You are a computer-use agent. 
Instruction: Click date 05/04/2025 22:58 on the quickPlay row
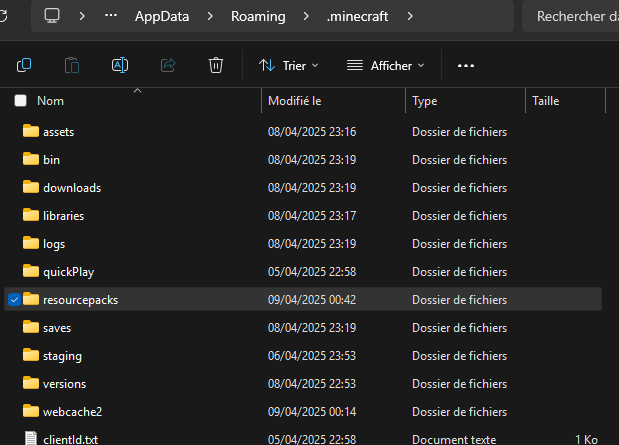click(312, 272)
